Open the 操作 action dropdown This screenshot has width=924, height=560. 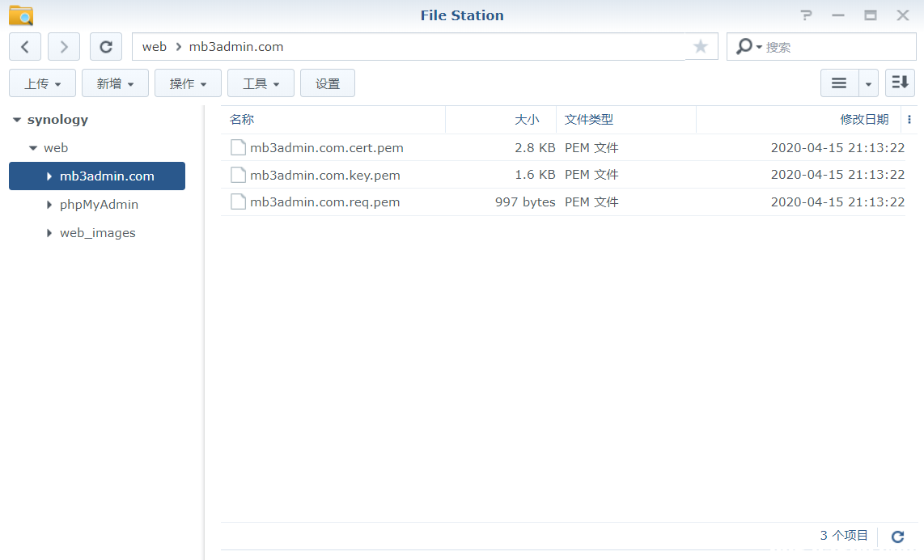click(x=188, y=83)
